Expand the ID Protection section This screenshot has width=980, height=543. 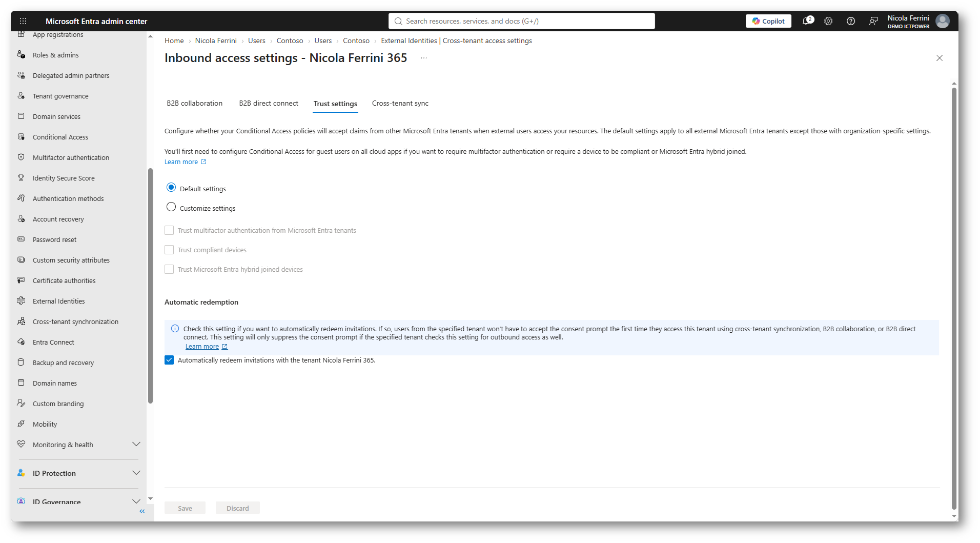(136, 473)
